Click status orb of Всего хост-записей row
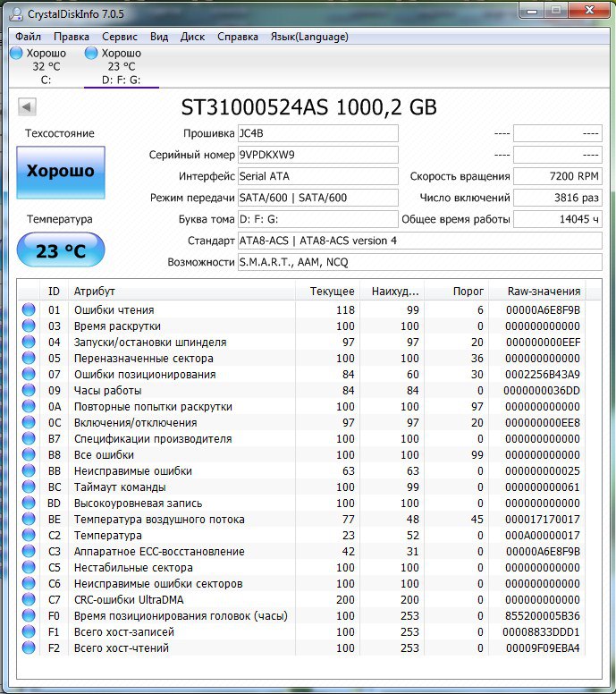The height and width of the screenshot is (694, 616). pos(29,631)
